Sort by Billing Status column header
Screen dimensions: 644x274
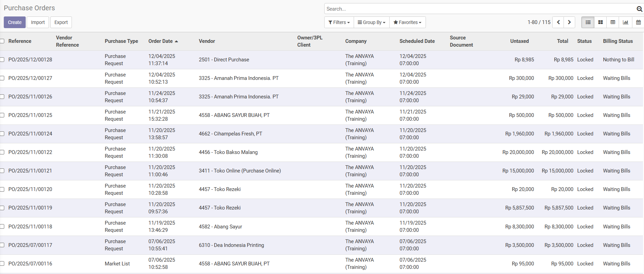(x=618, y=41)
